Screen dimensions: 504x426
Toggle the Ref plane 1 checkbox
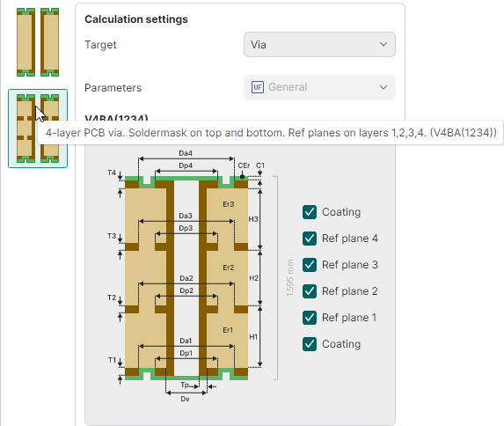[310, 318]
